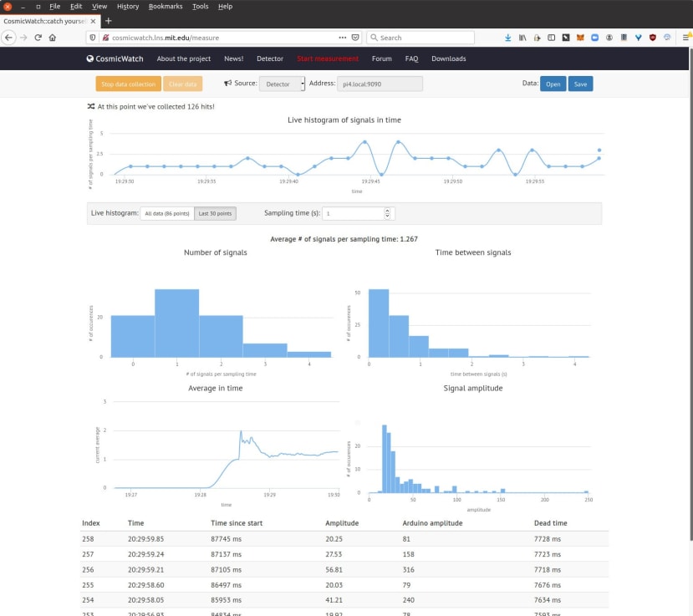Open the MetaMask fox extension icon

point(580,38)
